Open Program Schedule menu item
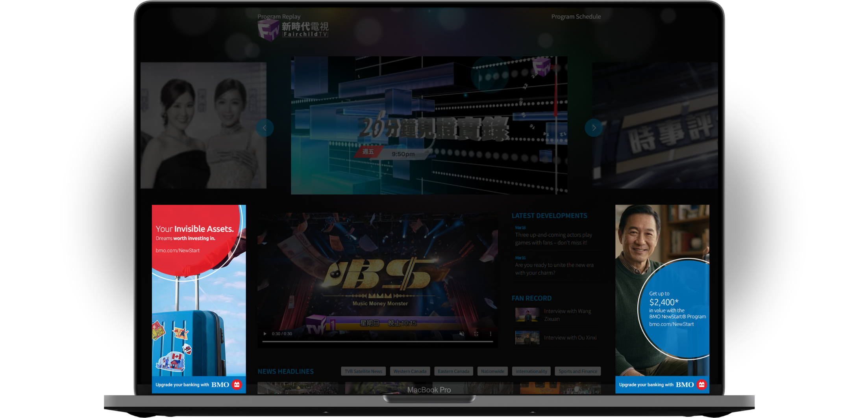Image resolution: width=868 pixels, height=418 pixels. pos(576,17)
